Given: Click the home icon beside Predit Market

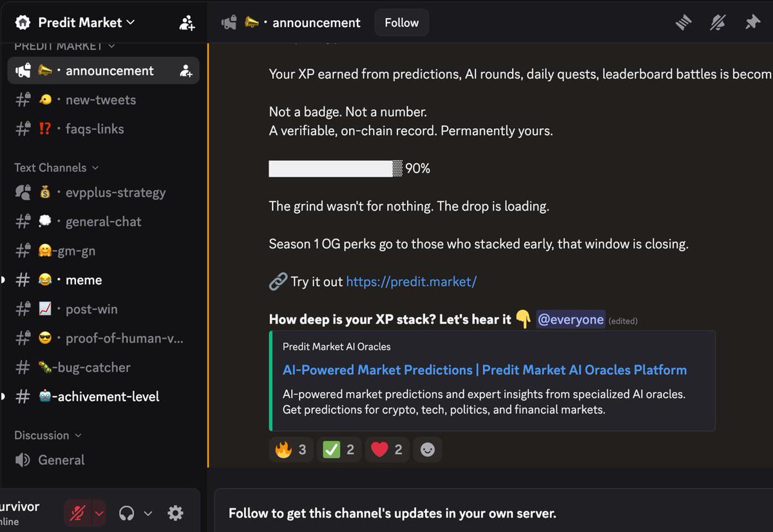Looking at the screenshot, I should pos(23,23).
